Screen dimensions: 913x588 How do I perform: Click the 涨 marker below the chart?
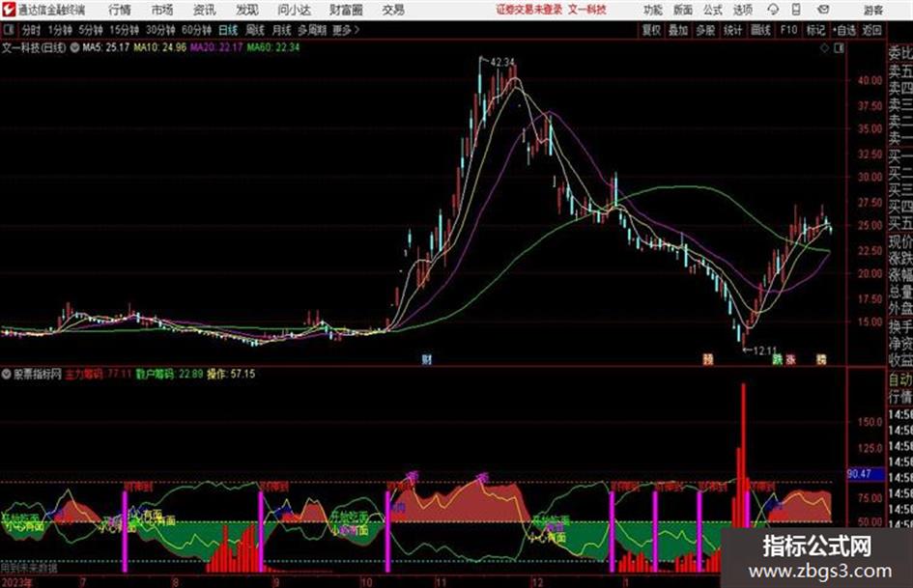791,359
